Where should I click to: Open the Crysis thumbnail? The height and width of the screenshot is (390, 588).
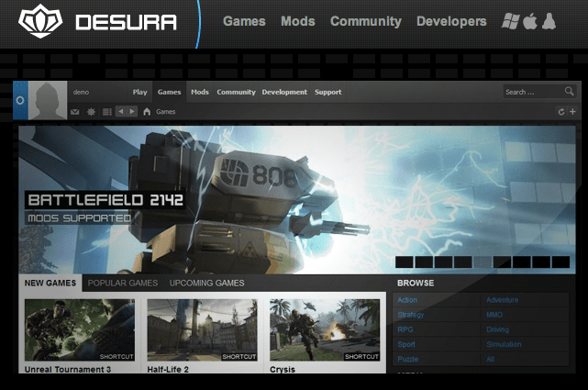point(325,330)
